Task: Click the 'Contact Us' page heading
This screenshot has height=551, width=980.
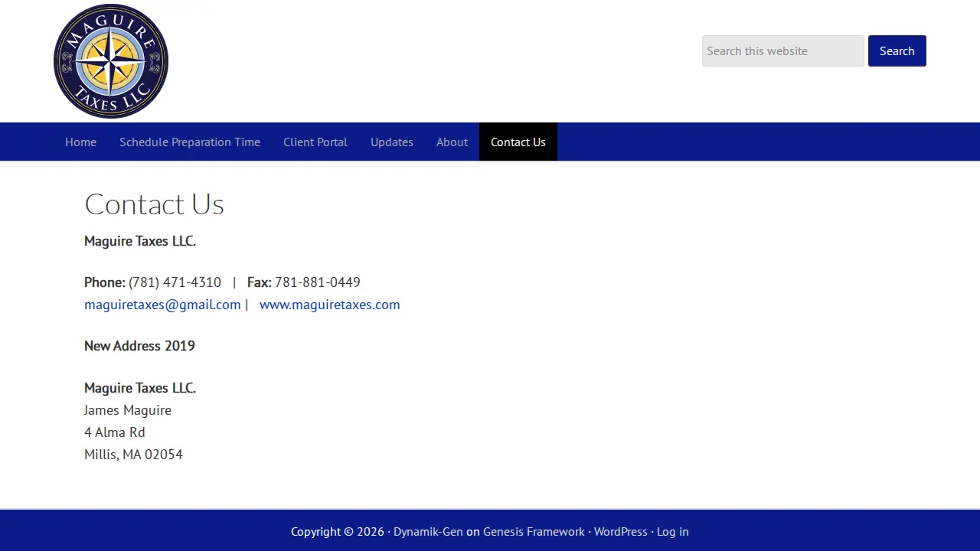Action: click(x=154, y=204)
